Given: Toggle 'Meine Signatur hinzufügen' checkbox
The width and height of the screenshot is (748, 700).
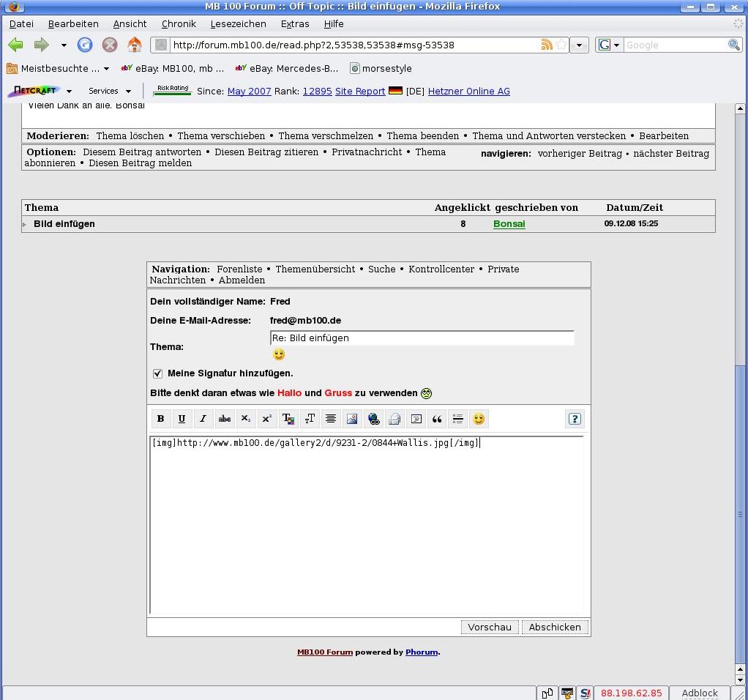Looking at the screenshot, I should click(x=157, y=373).
